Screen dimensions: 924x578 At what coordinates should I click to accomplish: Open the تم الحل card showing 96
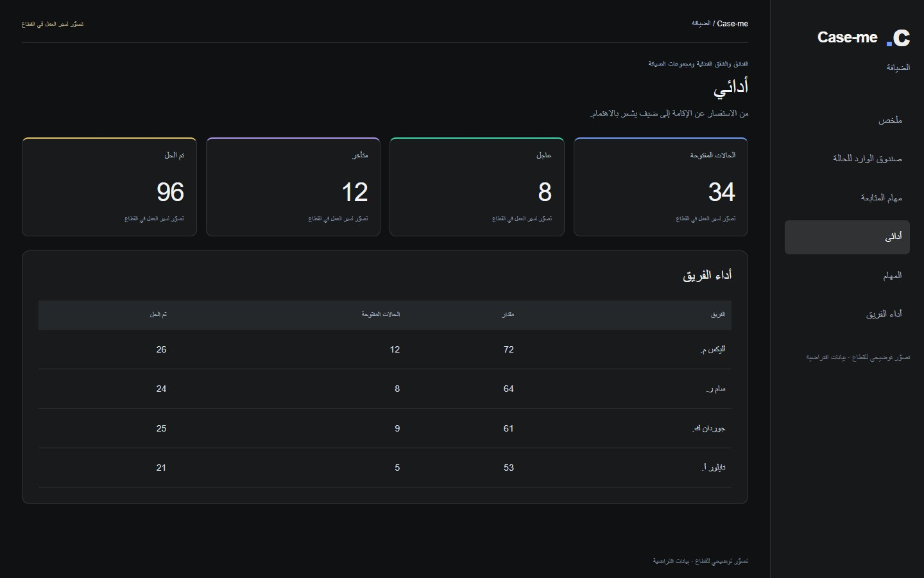(x=109, y=187)
